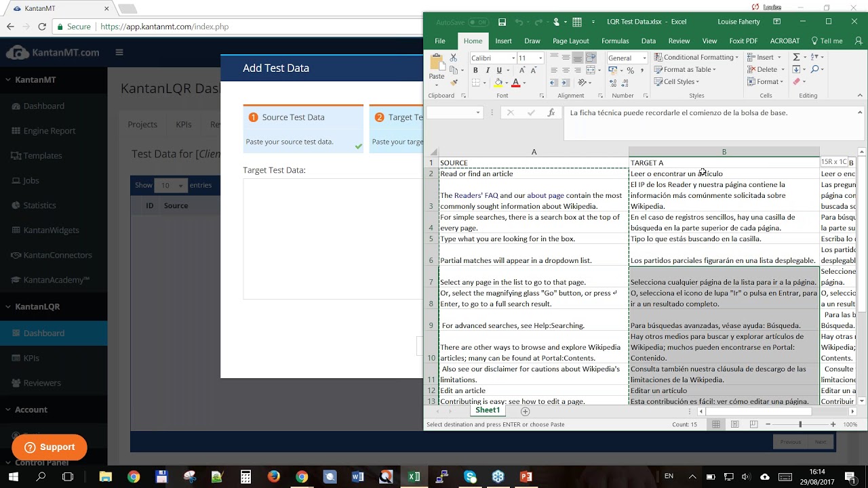Open the KantanMT hamburger menu icon
868x488 pixels.
pos(119,52)
